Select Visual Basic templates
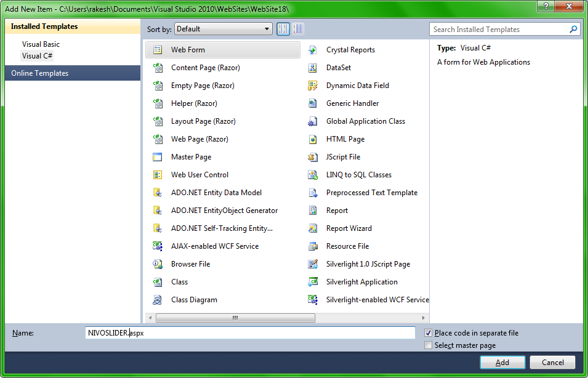The height and width of the screenshot is (378, 588). (x=41, y=44)
